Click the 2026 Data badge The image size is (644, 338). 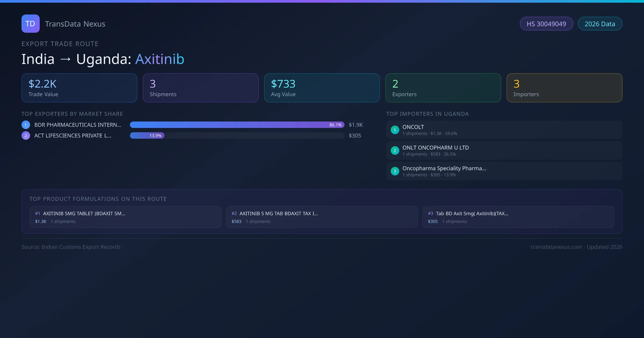pos(600,24)
